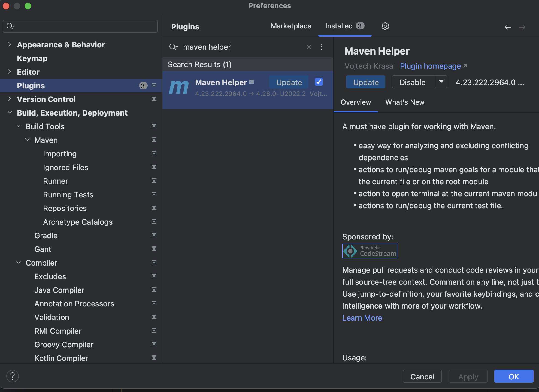Click Update in the plugin detail pane
The image size is (539, 392).
click(x=366, y=82)
